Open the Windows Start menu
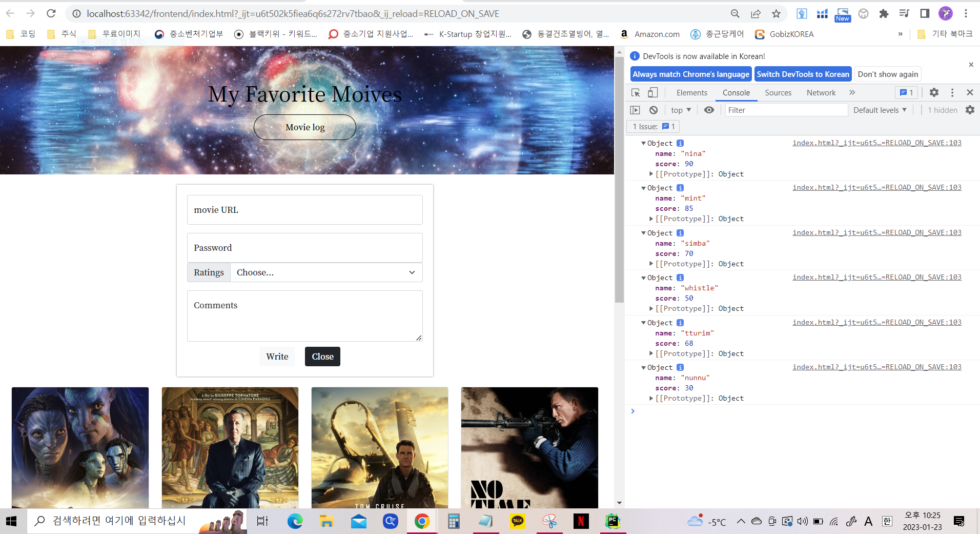 [x=11, y=521]
